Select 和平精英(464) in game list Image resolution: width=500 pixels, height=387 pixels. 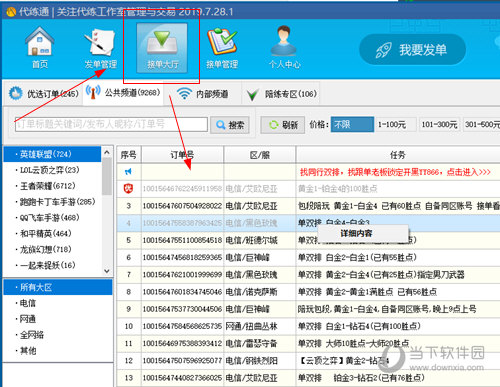[x=52, y=233]
